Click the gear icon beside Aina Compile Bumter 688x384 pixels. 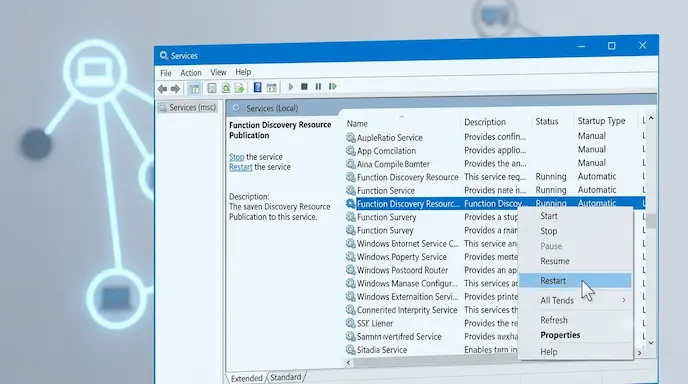pos(351,164)
